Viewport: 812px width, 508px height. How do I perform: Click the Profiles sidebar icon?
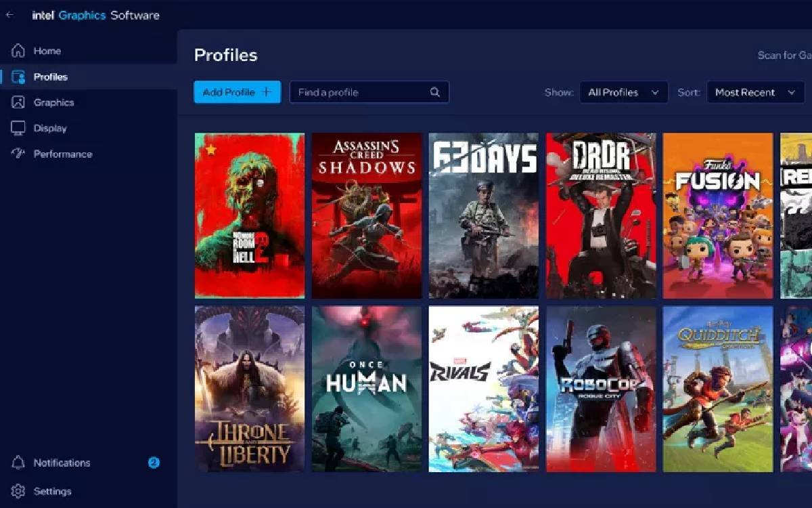[18, 77]
